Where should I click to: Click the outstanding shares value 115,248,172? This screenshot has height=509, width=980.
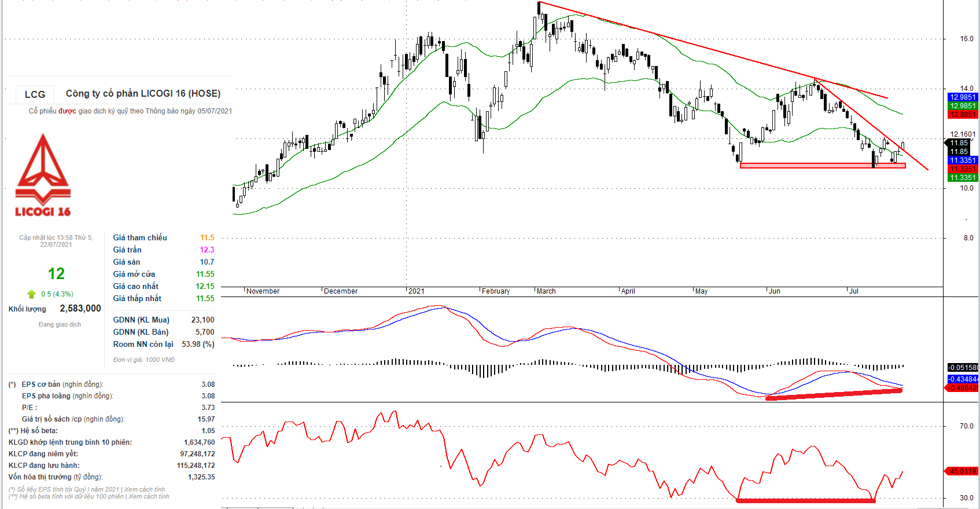[196, 466]
